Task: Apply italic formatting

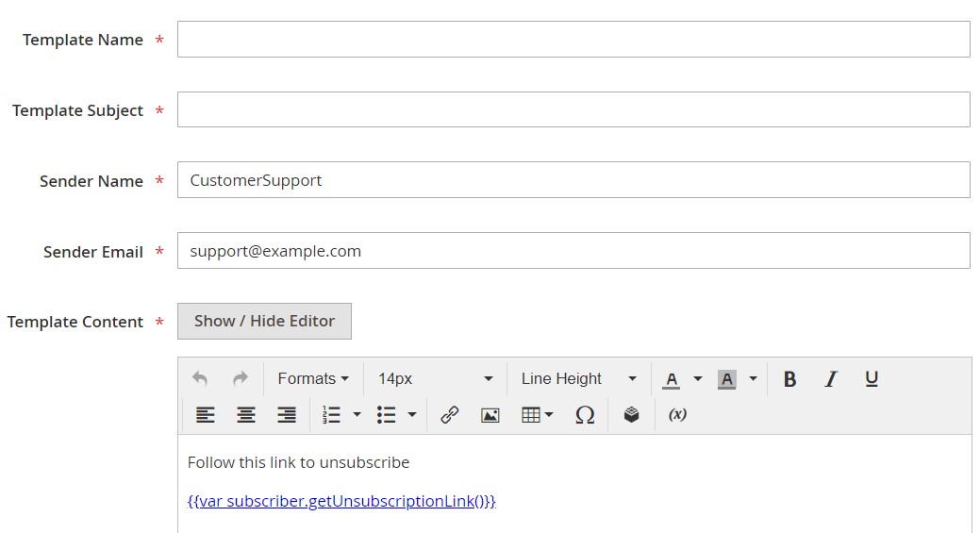Action: point(830,379)
